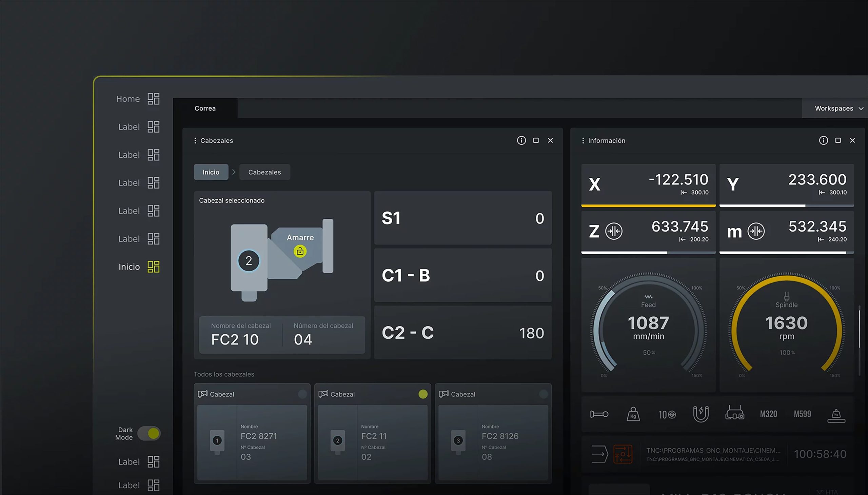Open Información panel three-dot menu
Image resolution: width=868 pixels, height=495 pixels.
coord(583,140)
